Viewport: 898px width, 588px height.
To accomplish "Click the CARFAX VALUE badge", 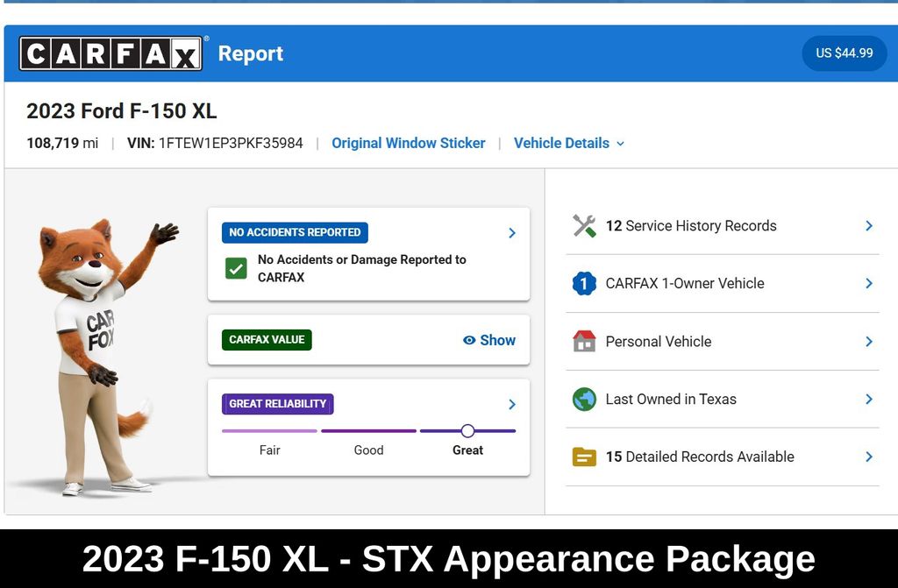I will click(267, 339).
